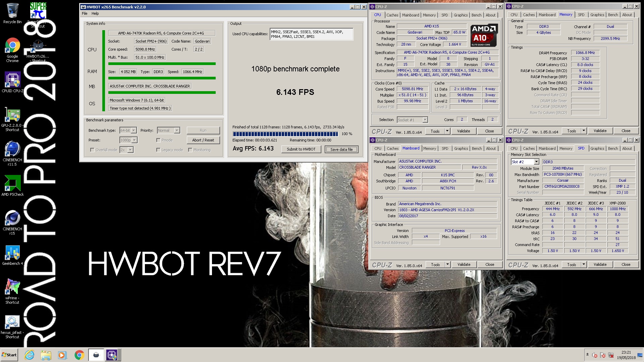
Task: Switch to HWBOT x265 taskbar item
Action: pos(96,355)
